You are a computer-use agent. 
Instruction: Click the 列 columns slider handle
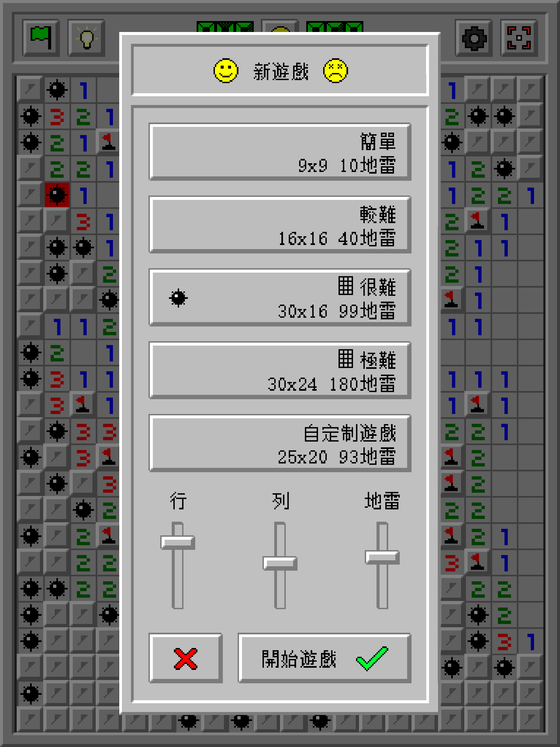280,563
